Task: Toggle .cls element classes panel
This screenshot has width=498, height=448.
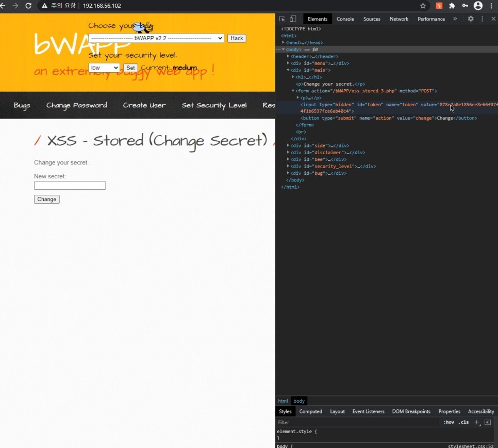Action: 463,422
